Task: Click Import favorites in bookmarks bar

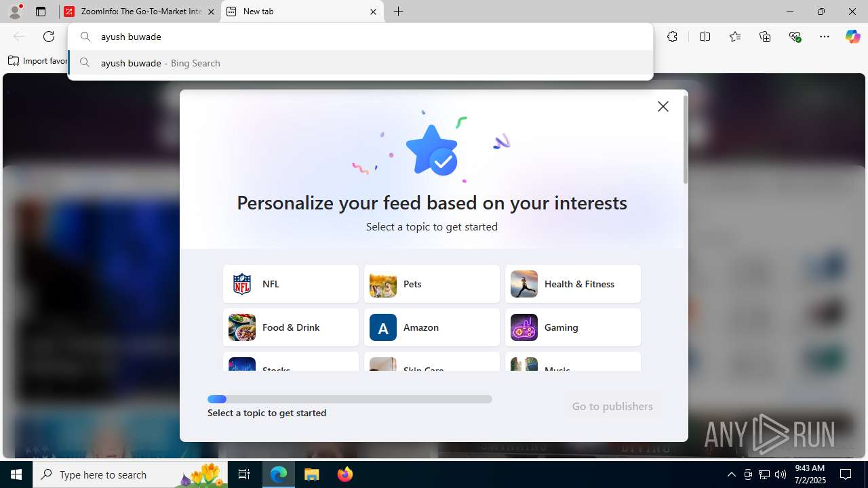Action: (x=38, y=61)
